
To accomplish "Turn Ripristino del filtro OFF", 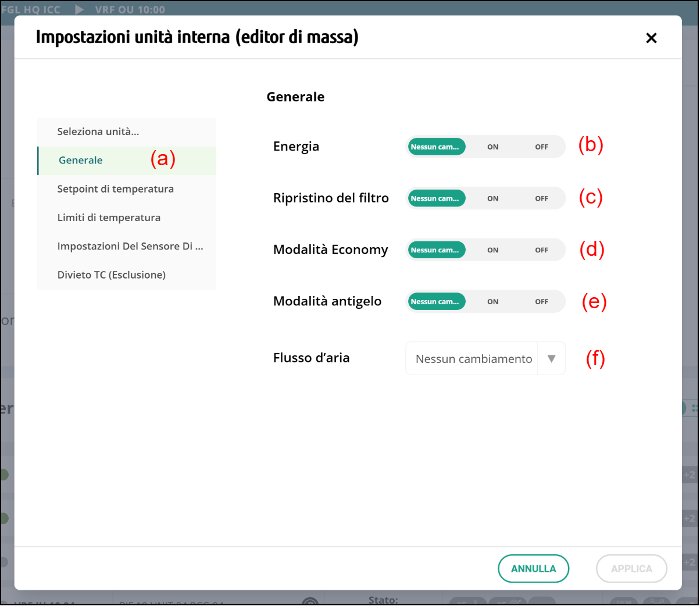I will (x=541, y=199).
